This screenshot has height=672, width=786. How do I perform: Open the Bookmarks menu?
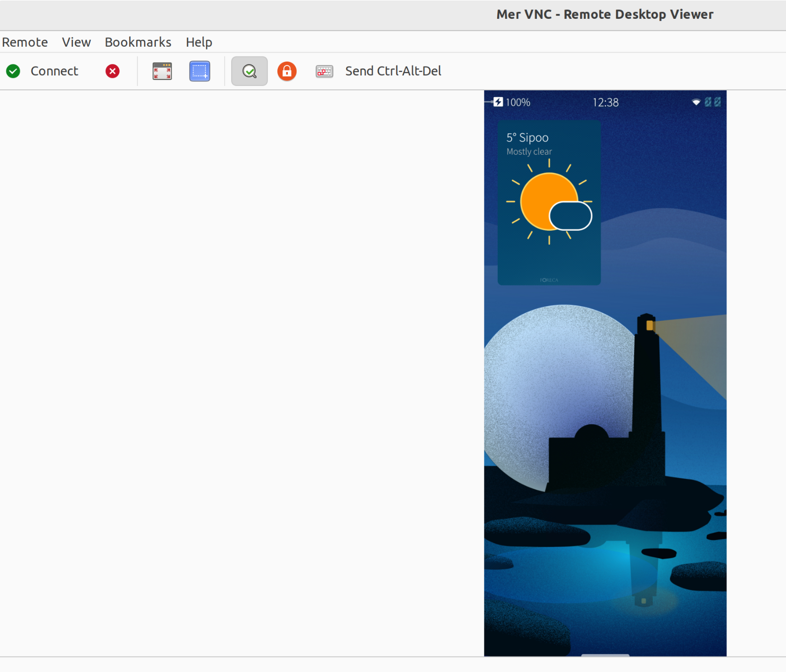138,42
